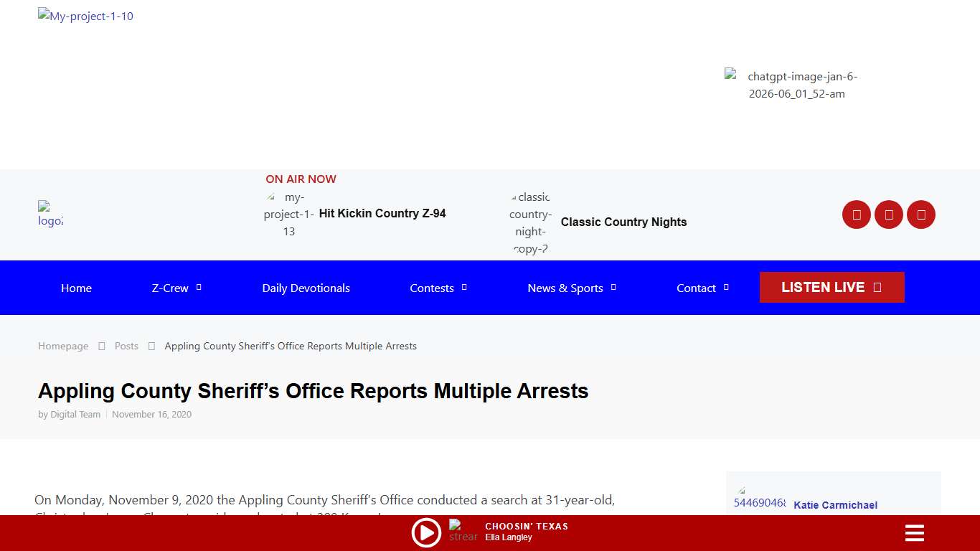Click the Posts breadcrumb link
The height and width of the screenshot is (551, 980).
pos(126,346)
